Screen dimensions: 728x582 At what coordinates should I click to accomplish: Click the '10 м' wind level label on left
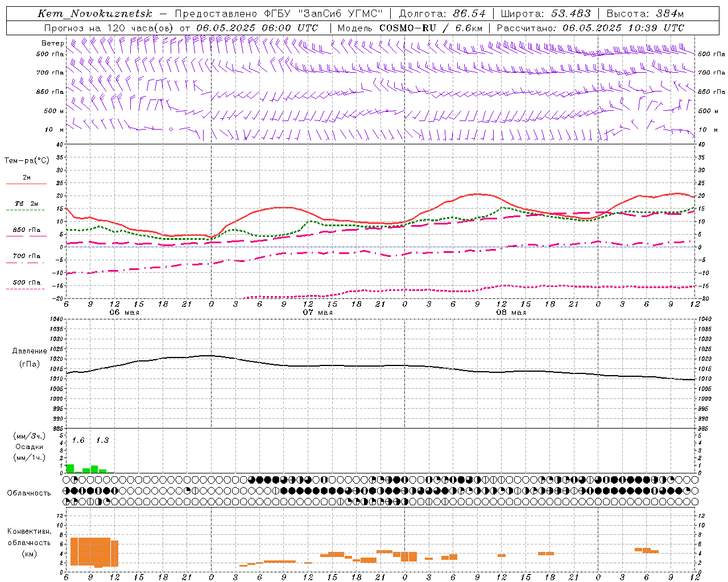54,130
